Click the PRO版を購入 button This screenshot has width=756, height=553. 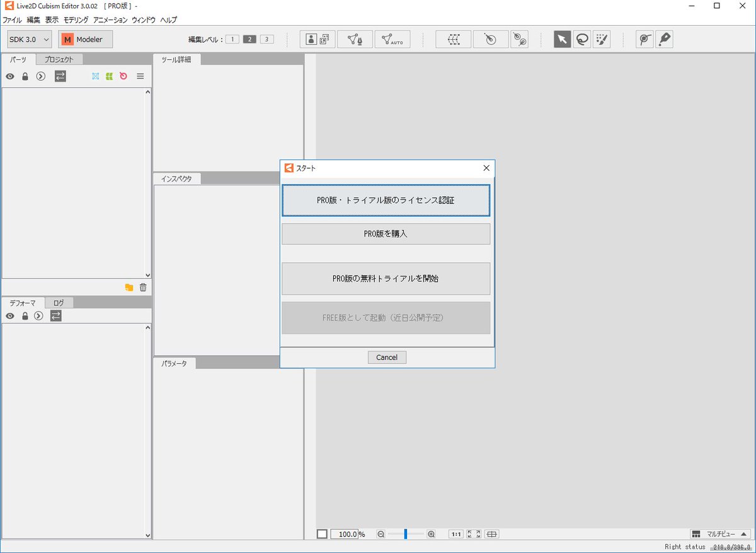point(386,234)
